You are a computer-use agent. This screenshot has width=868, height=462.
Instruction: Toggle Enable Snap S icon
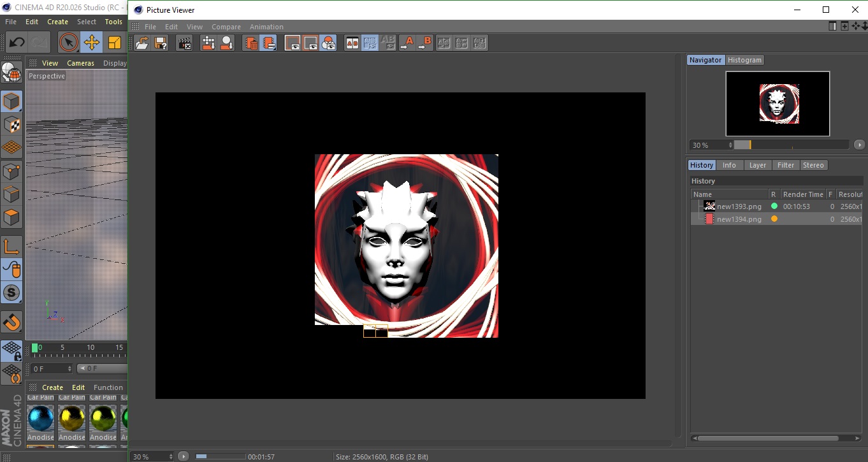[x=11, y=293]
